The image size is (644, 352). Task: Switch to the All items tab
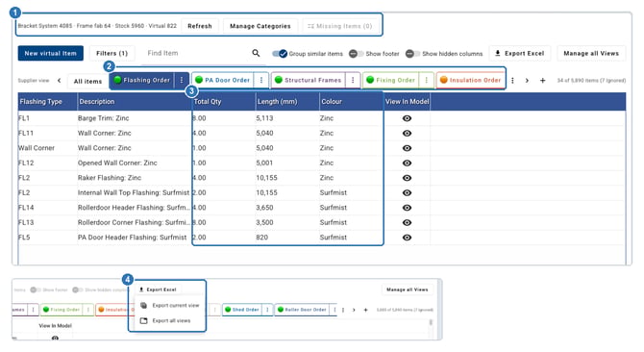click(x=87, y=81)
